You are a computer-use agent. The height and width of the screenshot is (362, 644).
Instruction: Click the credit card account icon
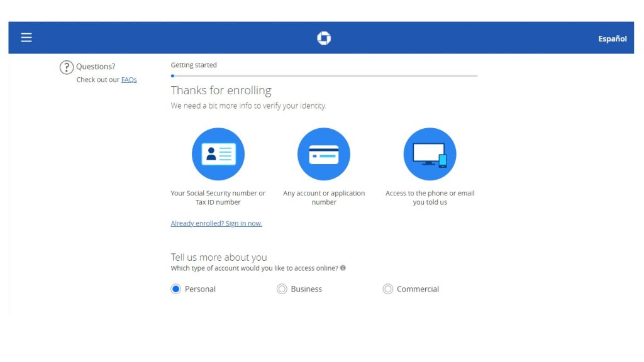click(x=324, y=154)
